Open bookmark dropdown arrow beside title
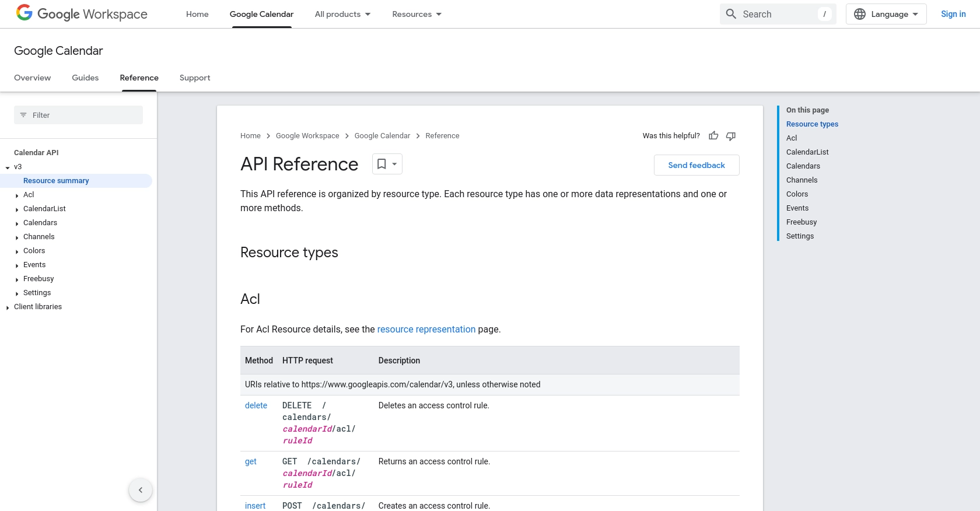The width and height of the screenshot is (980, 511). [395, 164]
